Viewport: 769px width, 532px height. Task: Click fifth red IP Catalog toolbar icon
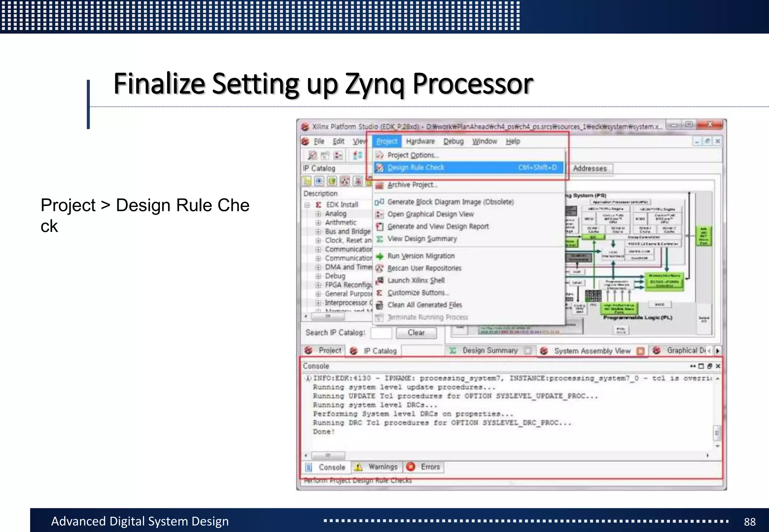(x=358, y=181)
